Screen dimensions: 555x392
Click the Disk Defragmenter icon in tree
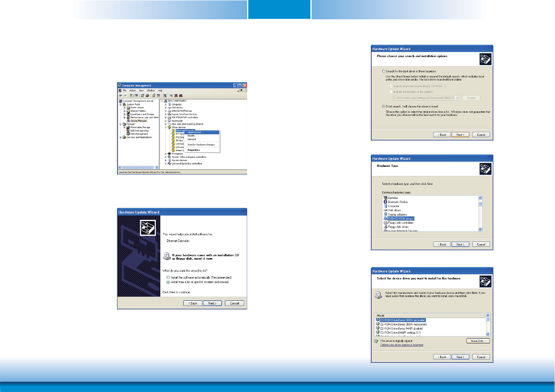128,131
